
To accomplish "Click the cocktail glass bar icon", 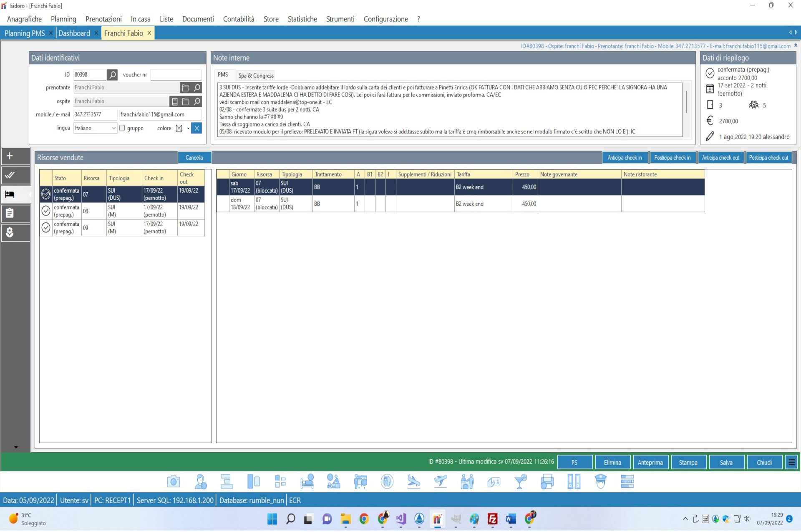I will [x=520, y=482].
